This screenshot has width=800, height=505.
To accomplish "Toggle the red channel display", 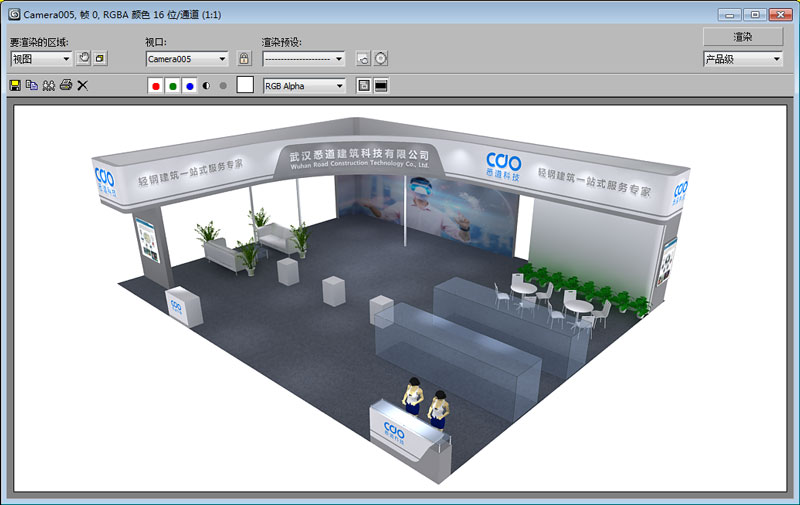I will [155, 86].
